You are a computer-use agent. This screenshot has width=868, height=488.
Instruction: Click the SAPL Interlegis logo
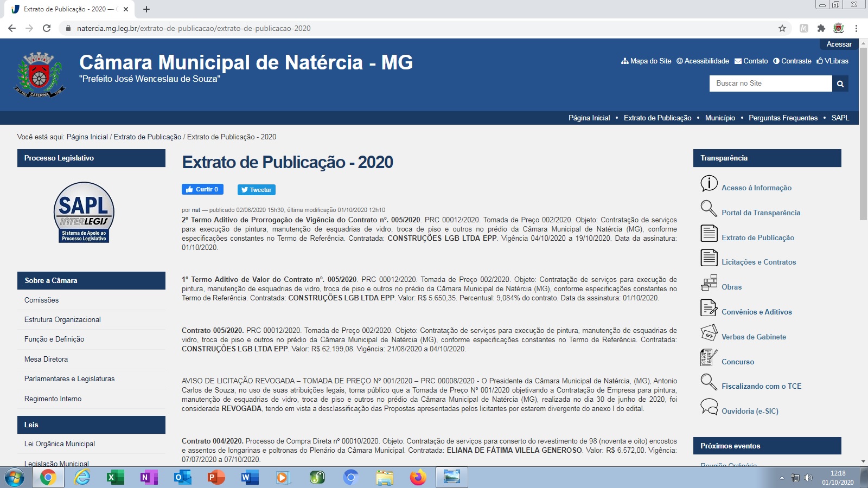(x=84, y=212)
